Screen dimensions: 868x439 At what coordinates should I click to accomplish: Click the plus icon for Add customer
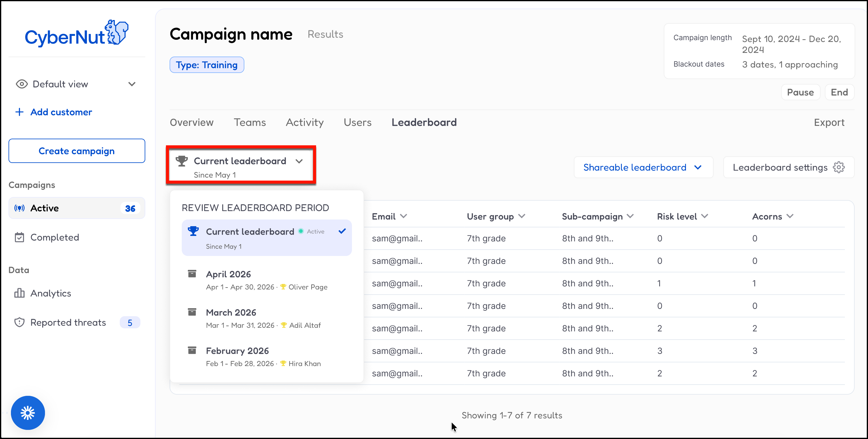[x=19, y=112]
